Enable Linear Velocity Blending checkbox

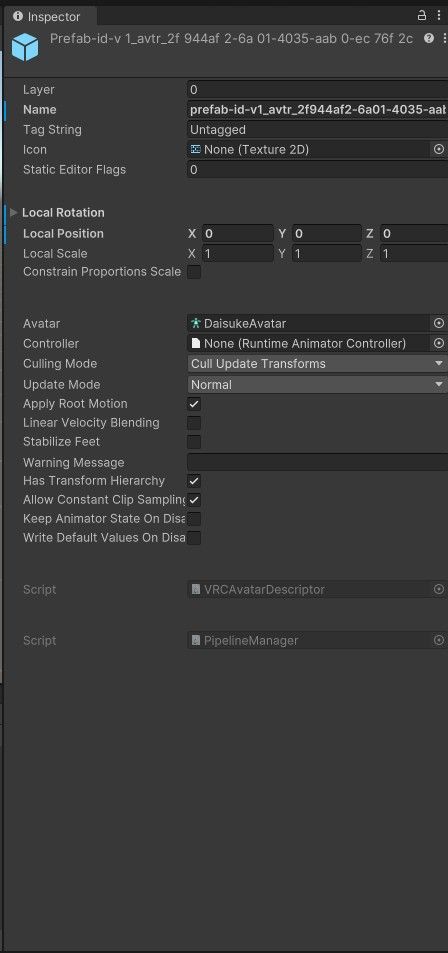(194, 423)
